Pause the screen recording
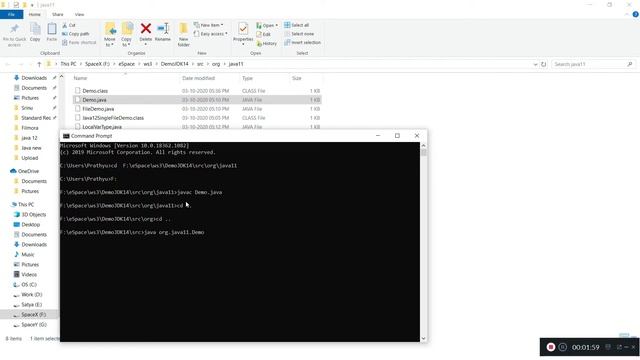The image size is (640, 360). (x=562, y=347)
